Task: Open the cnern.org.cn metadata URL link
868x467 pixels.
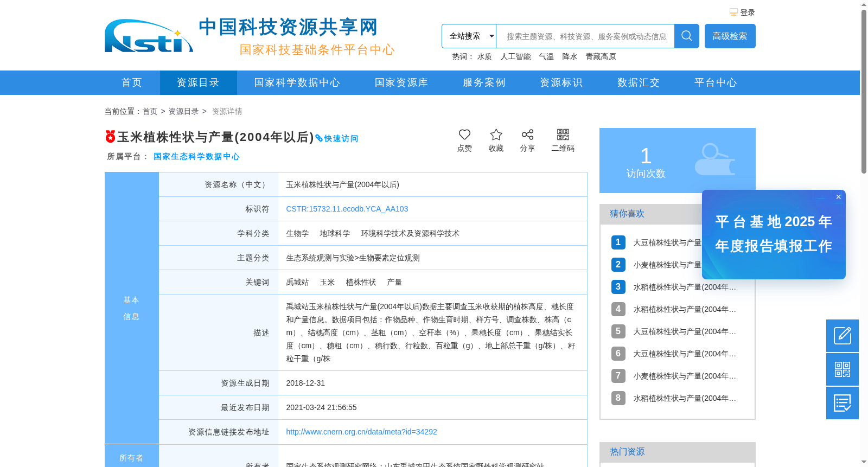Action: pyautogui.click(x=361, y=432)
